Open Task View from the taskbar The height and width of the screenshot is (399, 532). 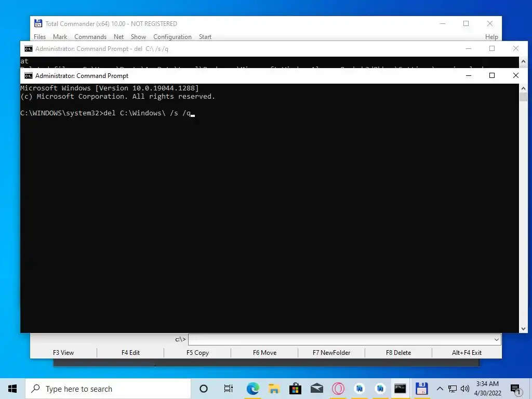229,389
